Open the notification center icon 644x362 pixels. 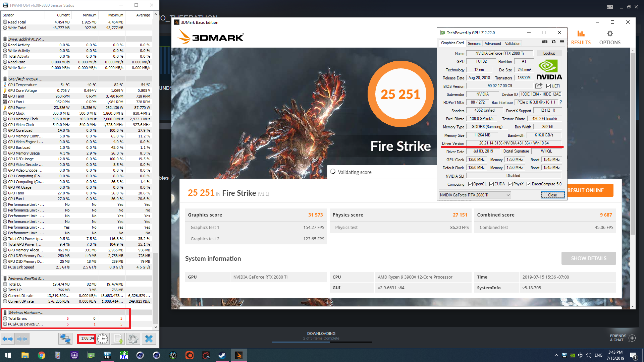(x=633, y=355)
